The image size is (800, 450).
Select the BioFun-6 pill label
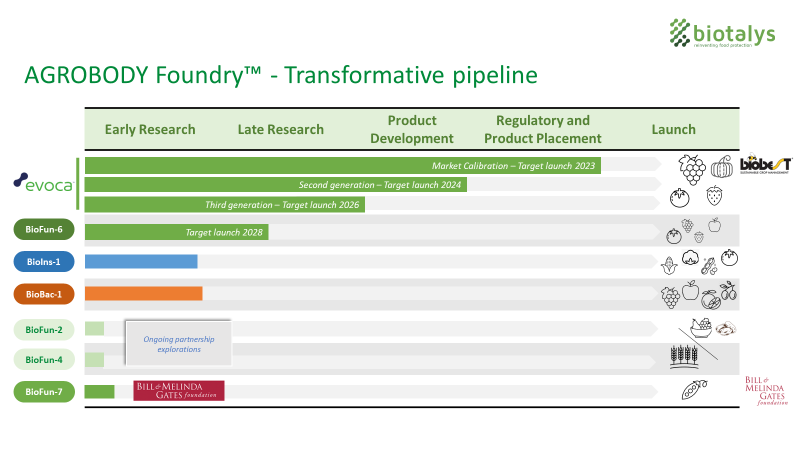(x=44, y=230)
